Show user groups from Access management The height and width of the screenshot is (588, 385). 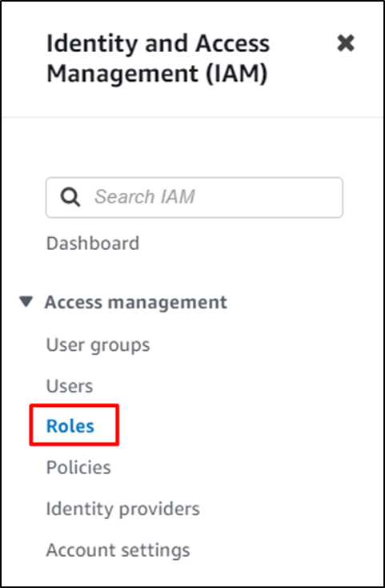pyautogui.click(x=98, y=345)
